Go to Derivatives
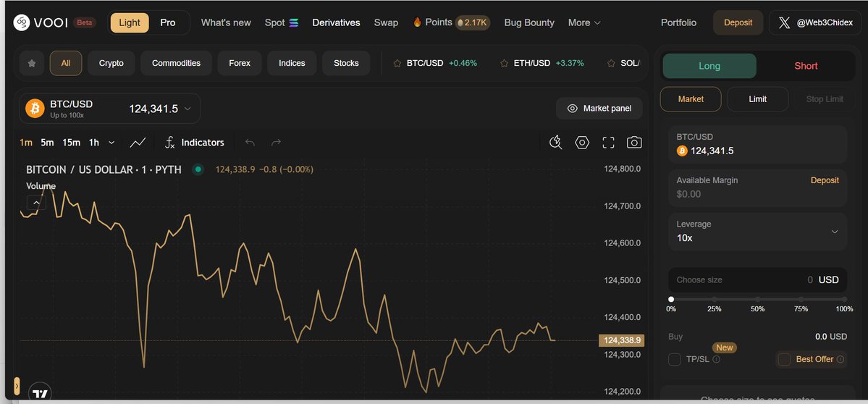Image resolution: width=868 pixels, height=404 pixels. point(336,22)
